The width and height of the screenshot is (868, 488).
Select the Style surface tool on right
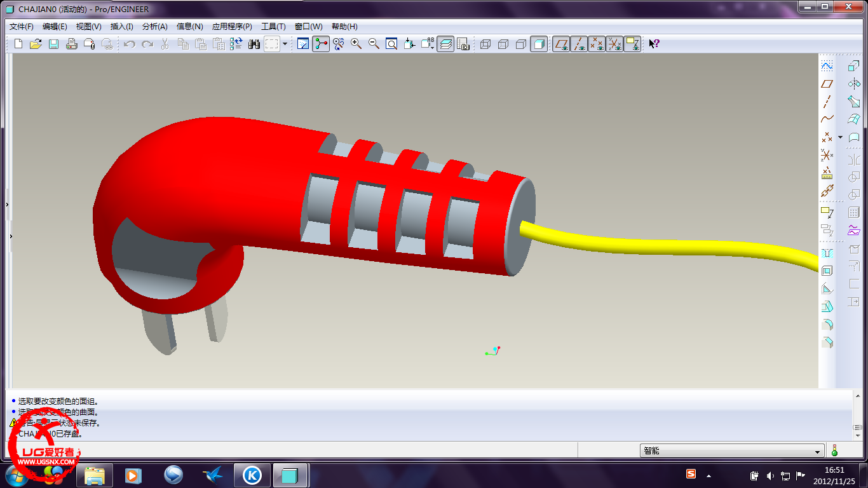pyautogui.click(x=854, y=137)
